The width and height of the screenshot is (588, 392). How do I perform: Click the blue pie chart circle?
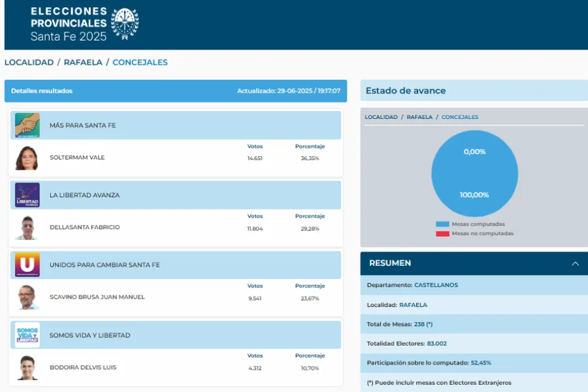pos(474,173)
